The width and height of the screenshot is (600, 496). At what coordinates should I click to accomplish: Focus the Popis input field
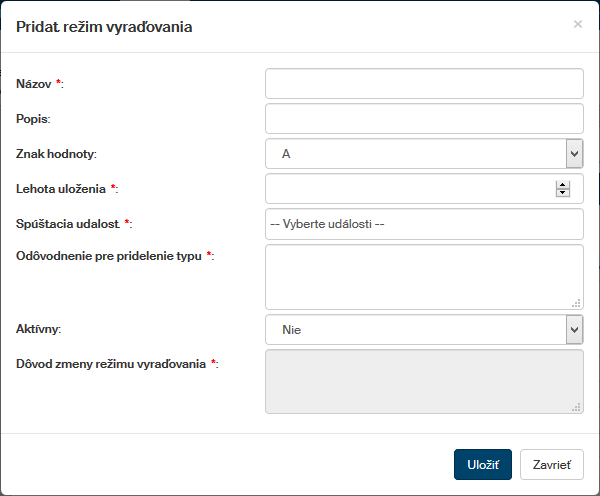(423, 119)
